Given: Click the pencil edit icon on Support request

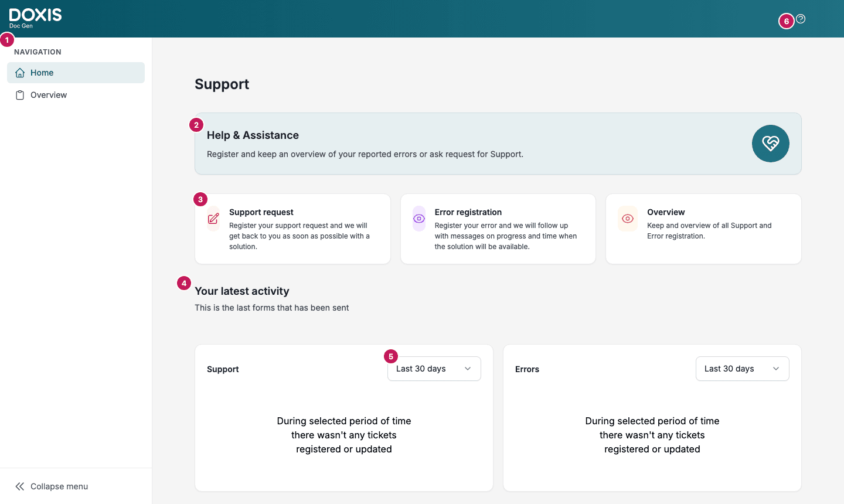Looking at the screenshot, I should 213,219.
